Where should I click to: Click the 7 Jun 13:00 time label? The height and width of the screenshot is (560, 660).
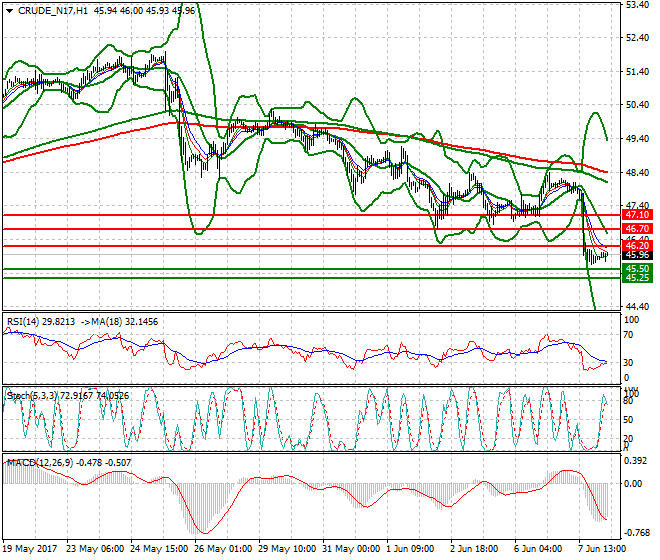click(x=602, y=549)
